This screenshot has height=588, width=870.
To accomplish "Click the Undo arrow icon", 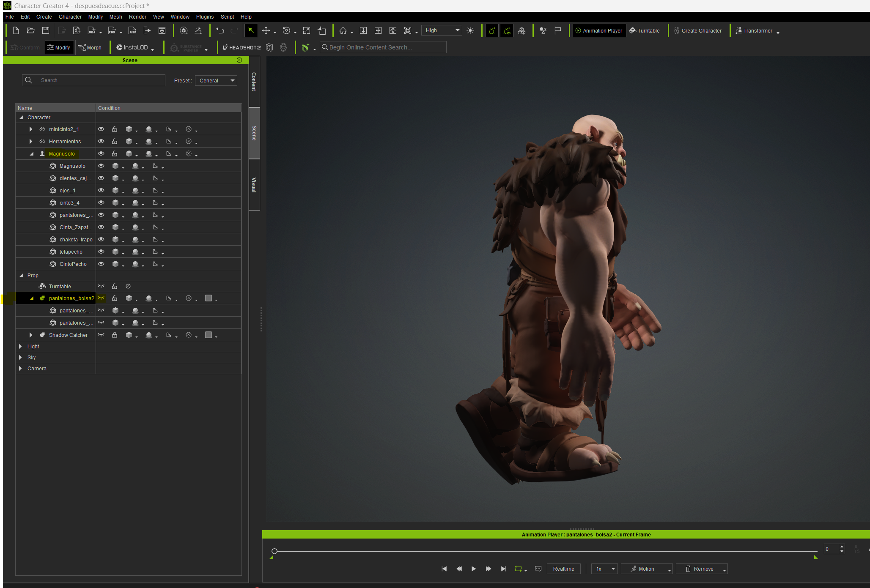I will [x=220, y=30].
